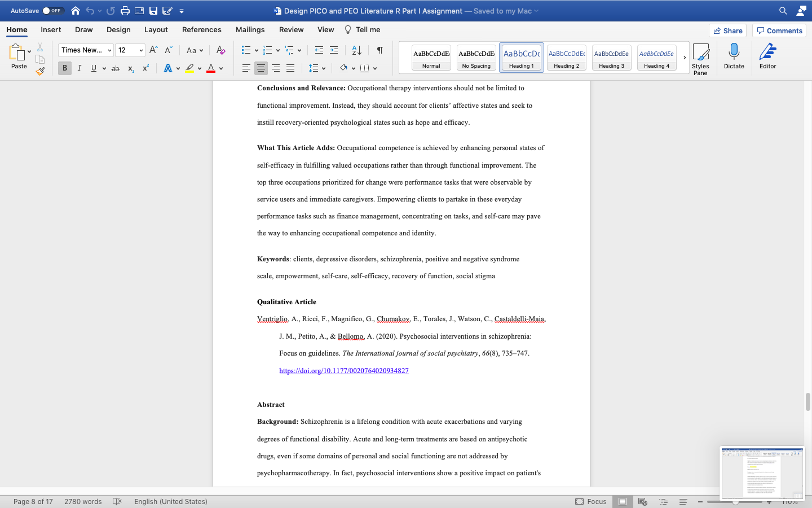Viewport: 812px width, 508px height.
Task: Select the Format Painter
Action: (40, 70)
